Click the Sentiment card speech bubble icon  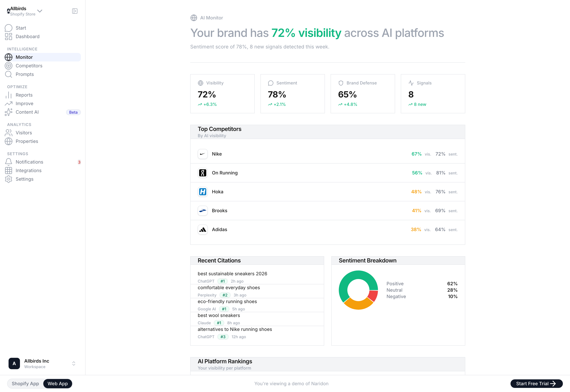tap(271, 83)
